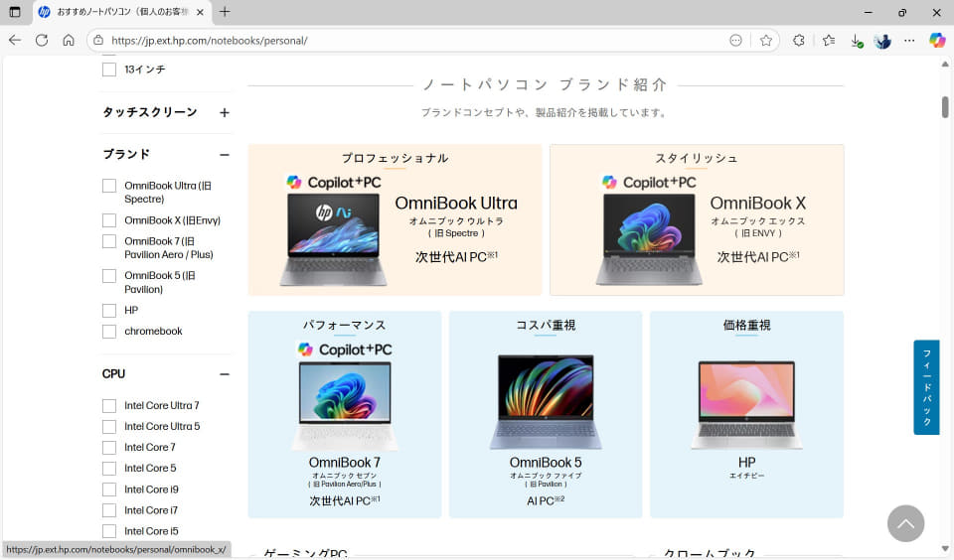
Task: Check Intel Core 5 filter
Action: pyautogui.click(x=109, y=469)
